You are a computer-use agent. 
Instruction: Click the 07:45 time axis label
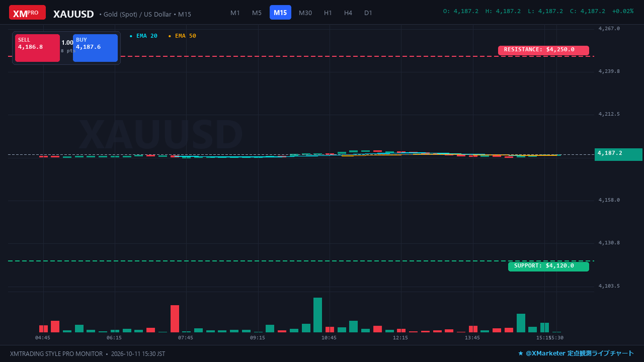(x=186, y=338)
